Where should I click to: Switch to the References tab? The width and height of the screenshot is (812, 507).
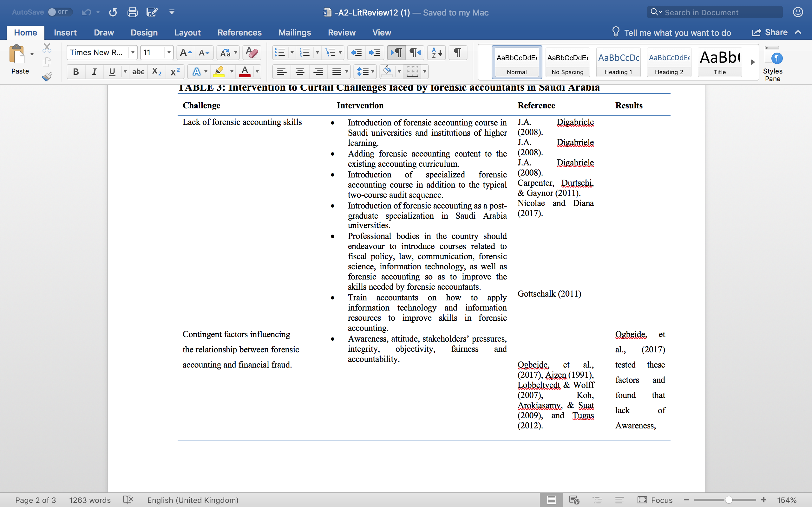pyautogui.click(x=239, y=33)
